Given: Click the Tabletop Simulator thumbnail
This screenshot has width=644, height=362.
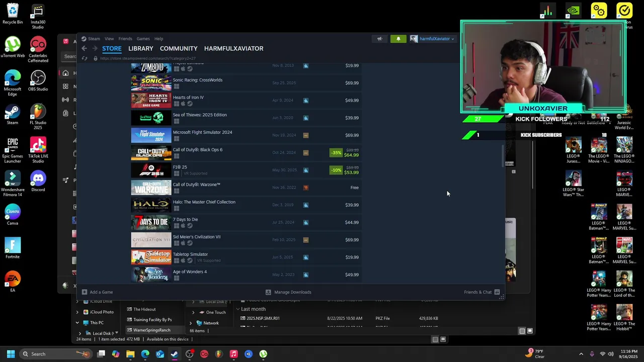Looking at the screenshot, I should tap(151, 257).
